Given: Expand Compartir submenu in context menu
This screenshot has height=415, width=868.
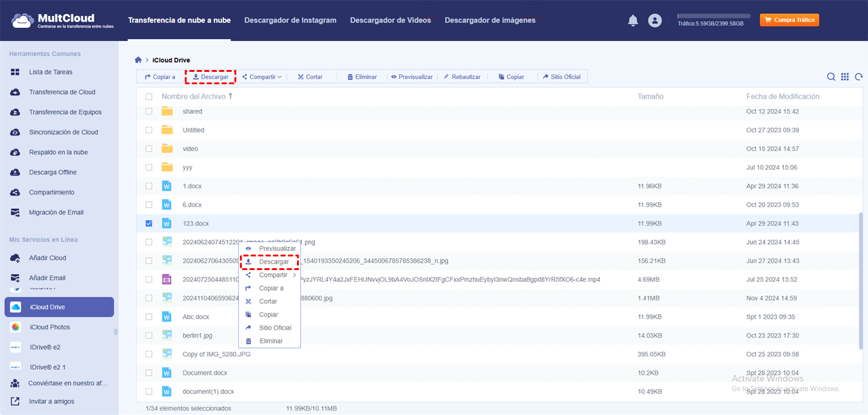Looking at the screenshot, I should pyautogui.click(x=273, y=275).
